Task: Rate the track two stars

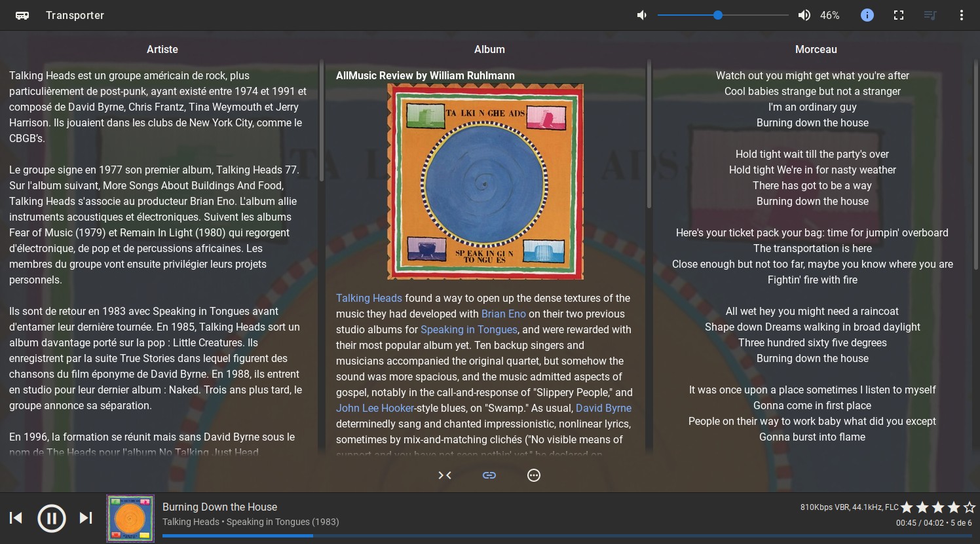Action: (x=922, y=507)
